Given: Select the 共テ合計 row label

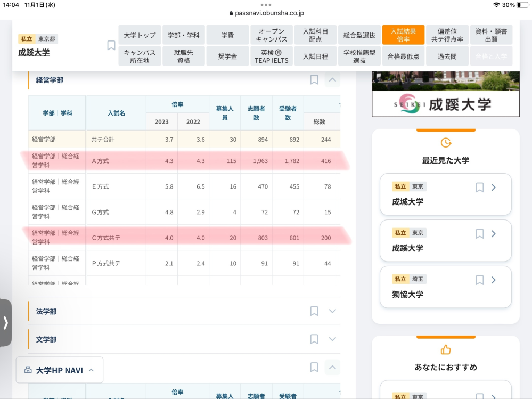Looking at the screenshot, I should tap(103, 140).
